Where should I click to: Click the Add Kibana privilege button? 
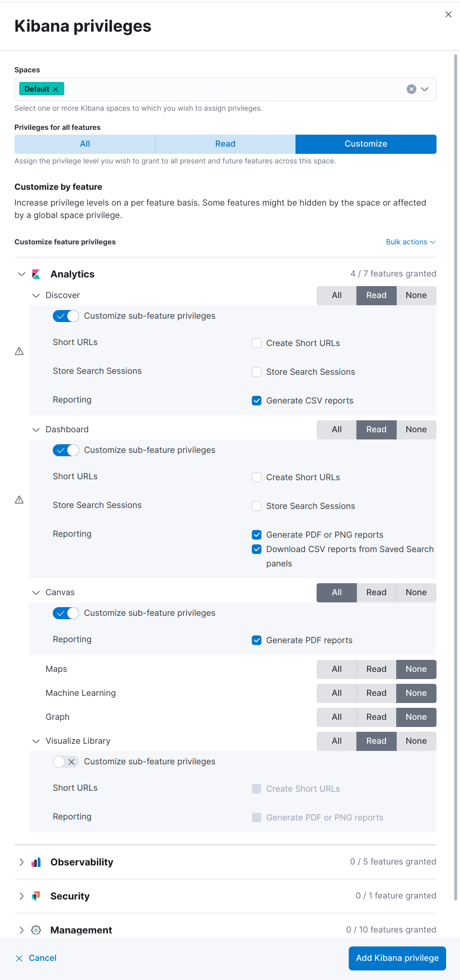pos(396,958)
